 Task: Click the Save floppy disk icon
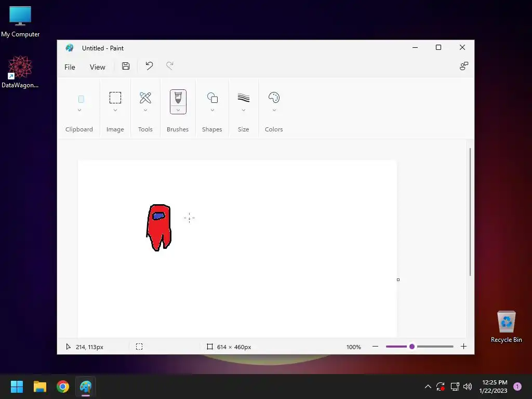point(126,66)
